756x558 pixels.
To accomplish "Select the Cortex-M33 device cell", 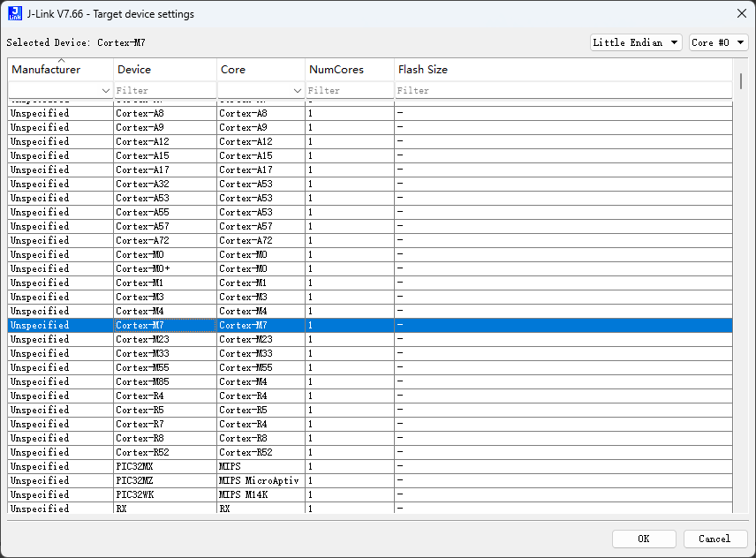I will click(x=165, y=354).
